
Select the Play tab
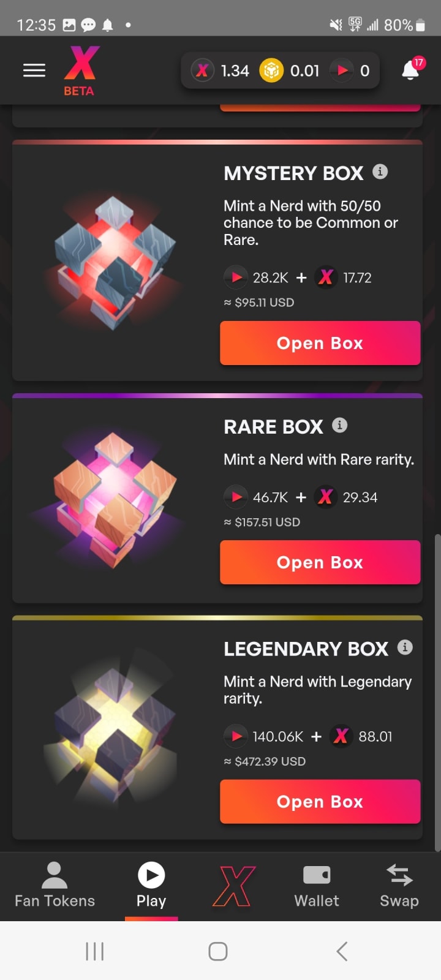point(151,885)
